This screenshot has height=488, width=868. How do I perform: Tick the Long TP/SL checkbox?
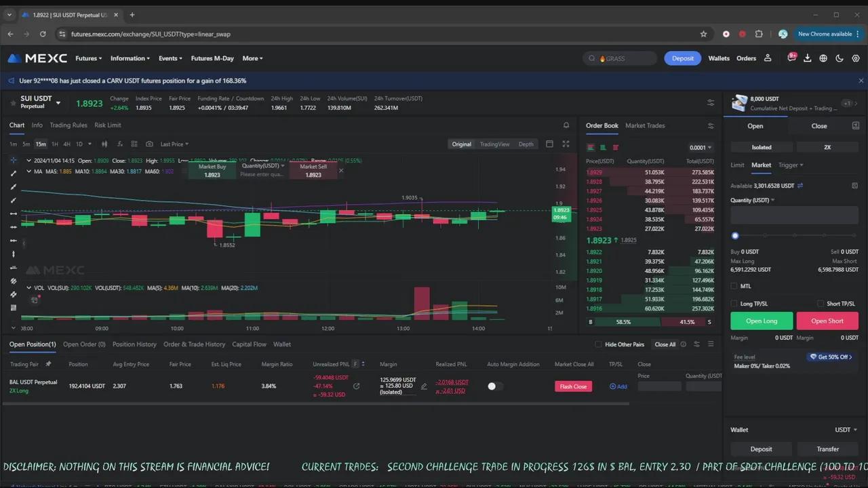coord(734,304)
